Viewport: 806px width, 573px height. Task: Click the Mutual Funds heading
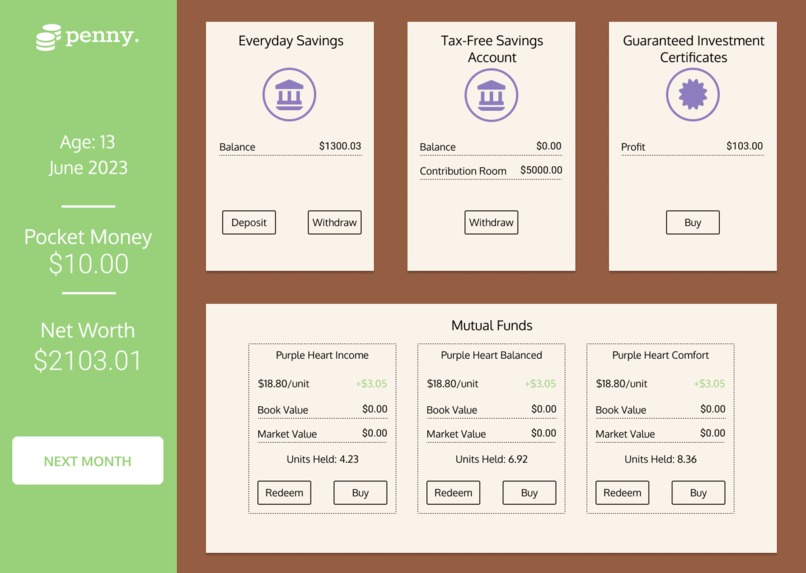click(491, 325)
